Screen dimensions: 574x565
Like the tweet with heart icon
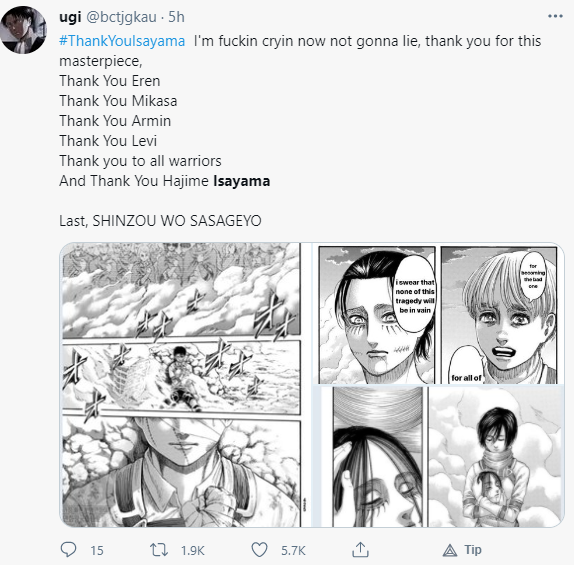click(259, 550)
